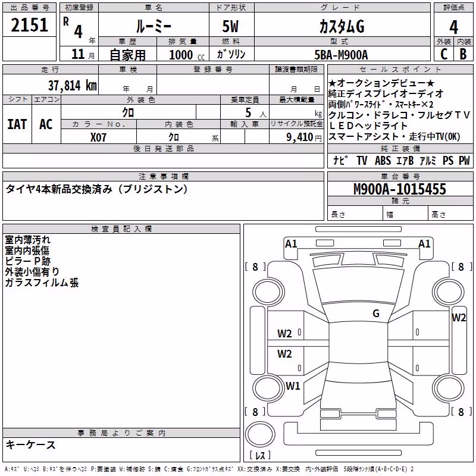Select LEDヘッドライト sales point
The image size is (476, 476).
368,126
